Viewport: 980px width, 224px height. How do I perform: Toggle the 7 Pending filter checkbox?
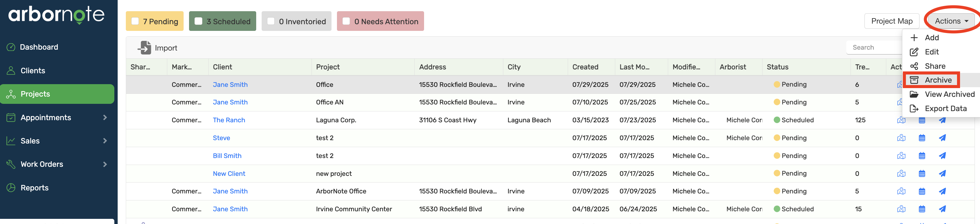point(135,21)
